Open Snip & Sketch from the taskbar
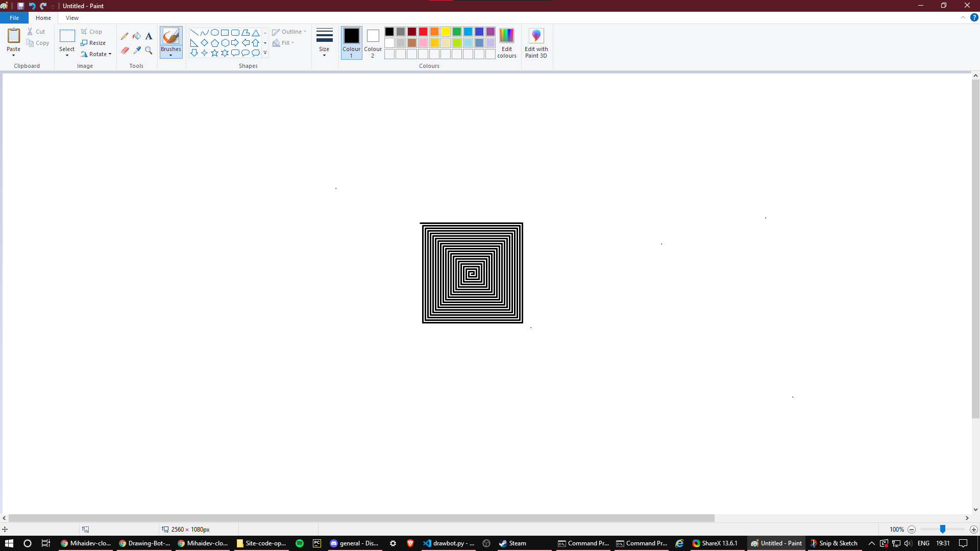This screenshot has height=551, width=980. pos(834,543)
